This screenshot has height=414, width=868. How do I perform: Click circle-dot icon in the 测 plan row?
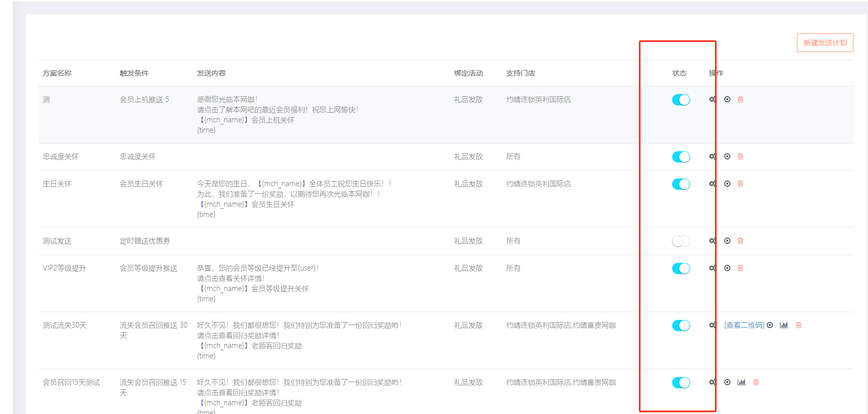(x=727, y=99)
